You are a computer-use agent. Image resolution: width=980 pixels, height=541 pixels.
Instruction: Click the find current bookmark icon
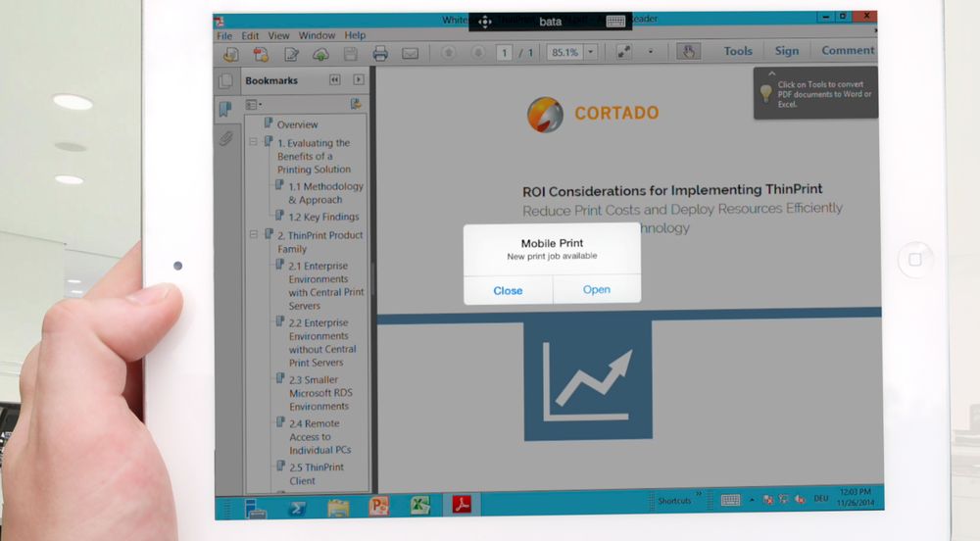[x=356, y=104]
